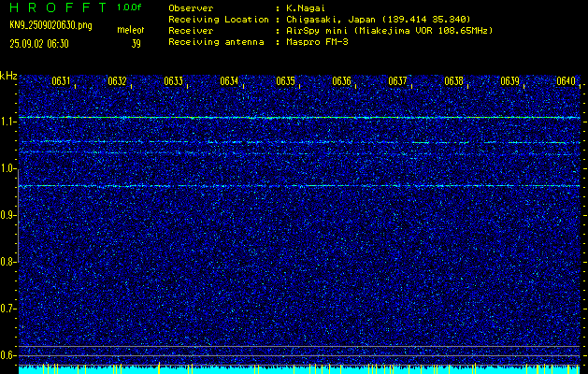
Task: Click the Receiving Location label
Action: 219,19
